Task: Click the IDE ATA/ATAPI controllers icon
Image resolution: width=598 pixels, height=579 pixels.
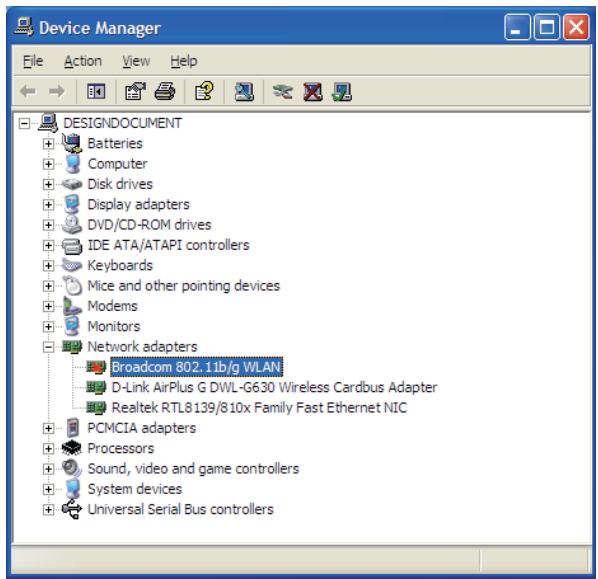Action: [72, 245]
